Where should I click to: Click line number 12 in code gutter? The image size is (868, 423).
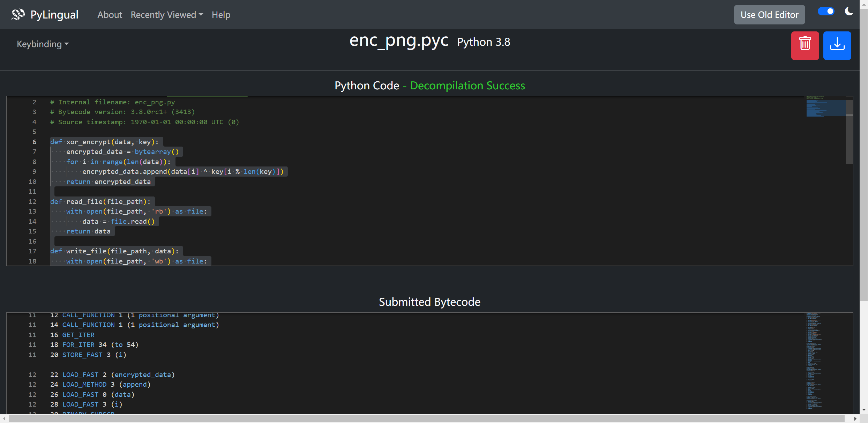32,201
